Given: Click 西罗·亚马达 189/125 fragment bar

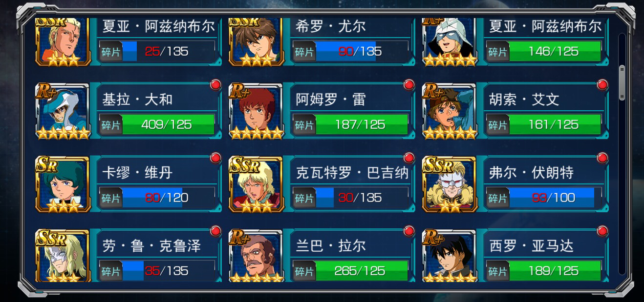Looking at the screenshot, I should (544, 271).
